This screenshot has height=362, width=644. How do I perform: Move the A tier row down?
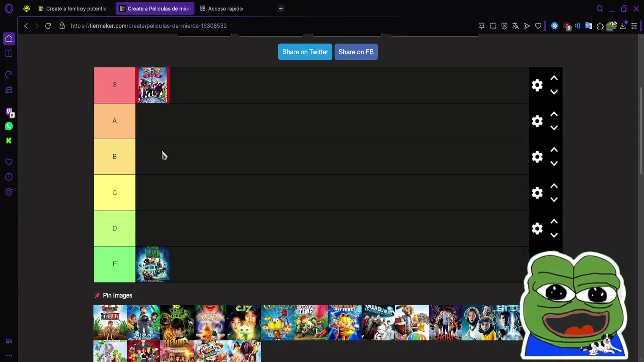(554, 128)
